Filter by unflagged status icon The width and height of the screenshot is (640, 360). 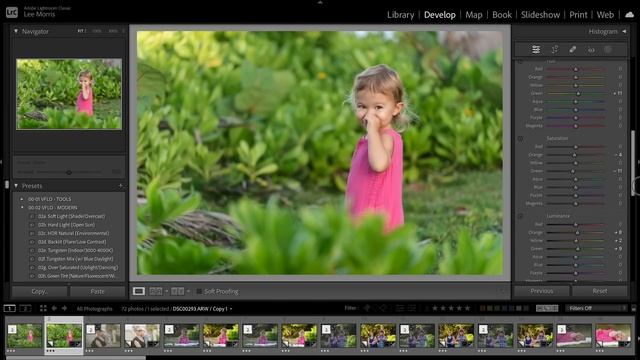tap(382, 308)
